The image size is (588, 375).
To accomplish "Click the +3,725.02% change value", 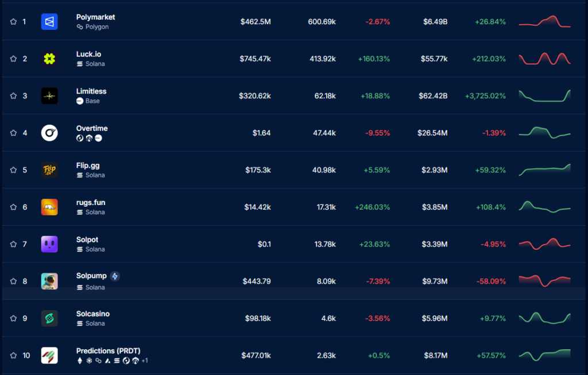I will click(x=485, y=96).
